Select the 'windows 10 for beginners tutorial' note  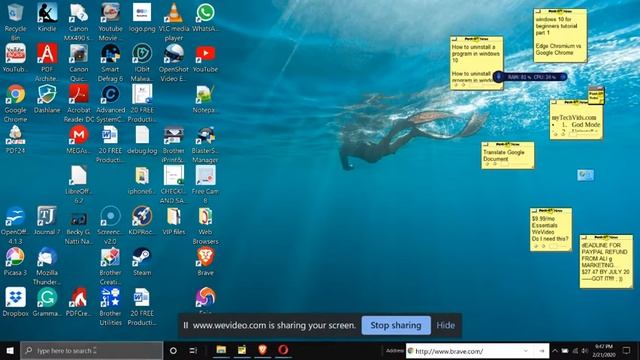(560, 36)
